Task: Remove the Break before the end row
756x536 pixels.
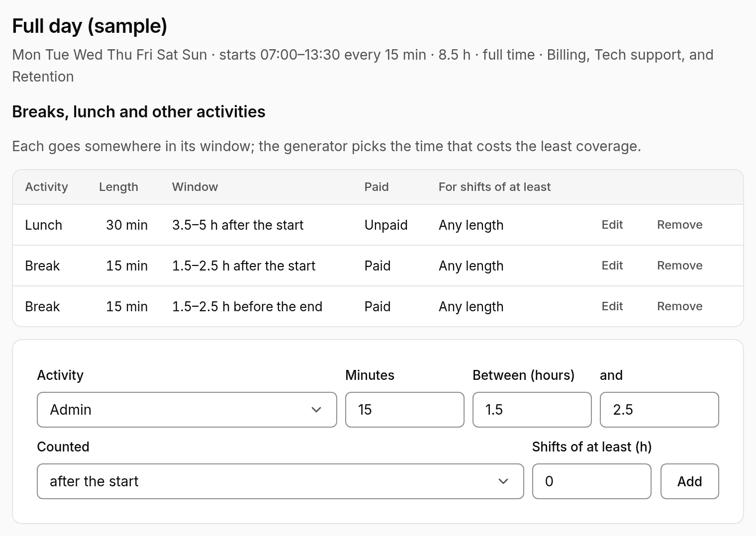Action: [679, 306]
